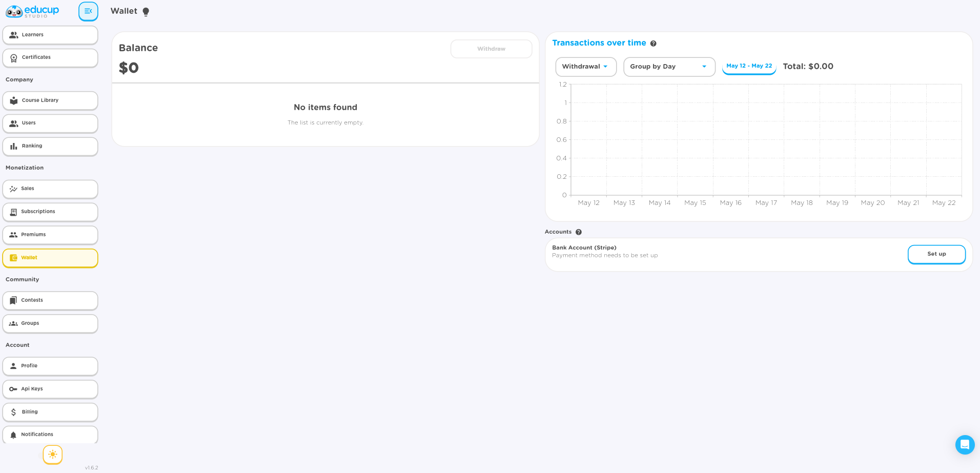Open Api Keys from the sidebar
Screen dimensions: 980x473
tap(50, 389)
